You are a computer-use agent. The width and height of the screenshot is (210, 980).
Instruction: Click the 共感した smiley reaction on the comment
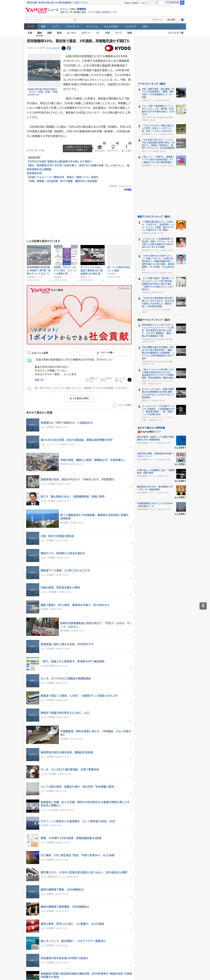tap(87, 380)
